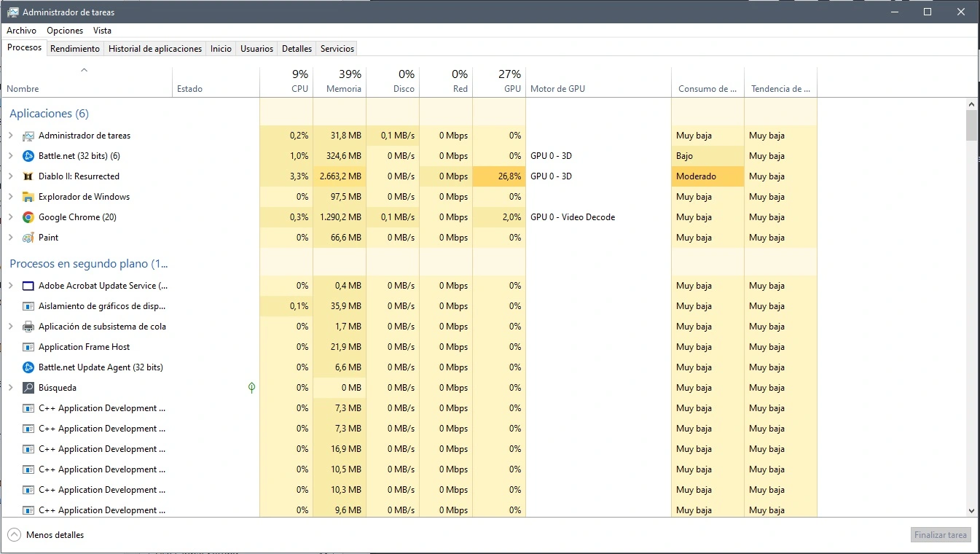Click the Battle.net (32 bits) app icon

[28, 156]
